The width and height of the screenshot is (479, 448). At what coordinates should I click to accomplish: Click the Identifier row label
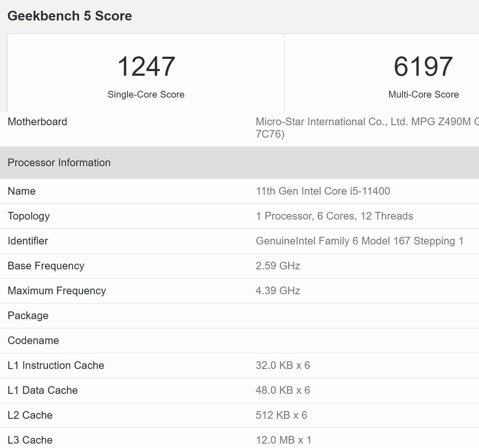coord(28,241)
